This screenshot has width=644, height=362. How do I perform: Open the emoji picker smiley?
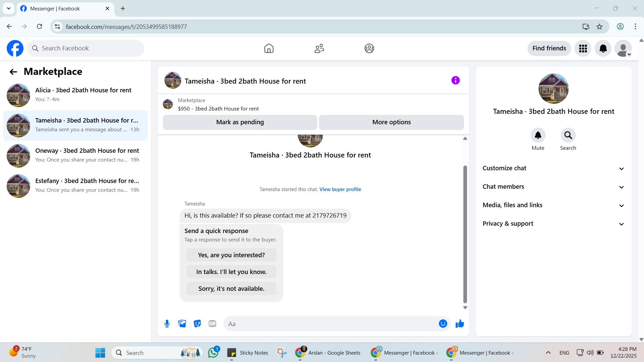coord(443,324)
